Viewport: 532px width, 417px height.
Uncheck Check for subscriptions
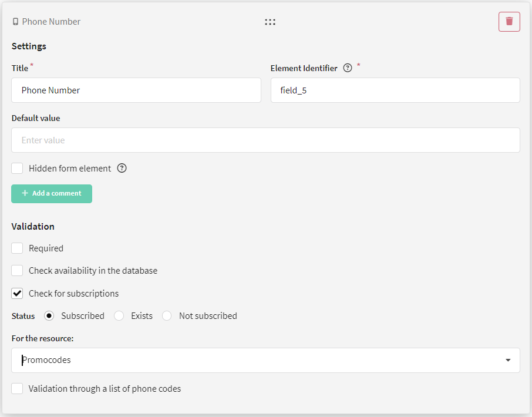point(17,294)
